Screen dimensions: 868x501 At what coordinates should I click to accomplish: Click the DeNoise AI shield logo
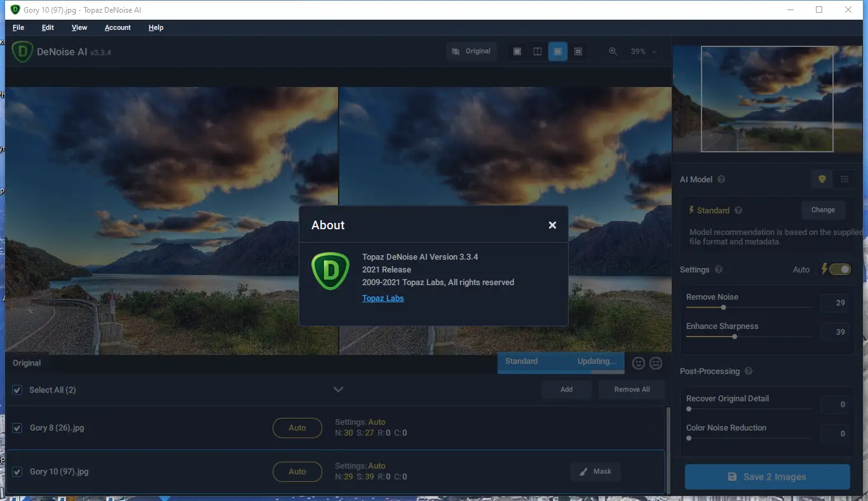[22, 51]
